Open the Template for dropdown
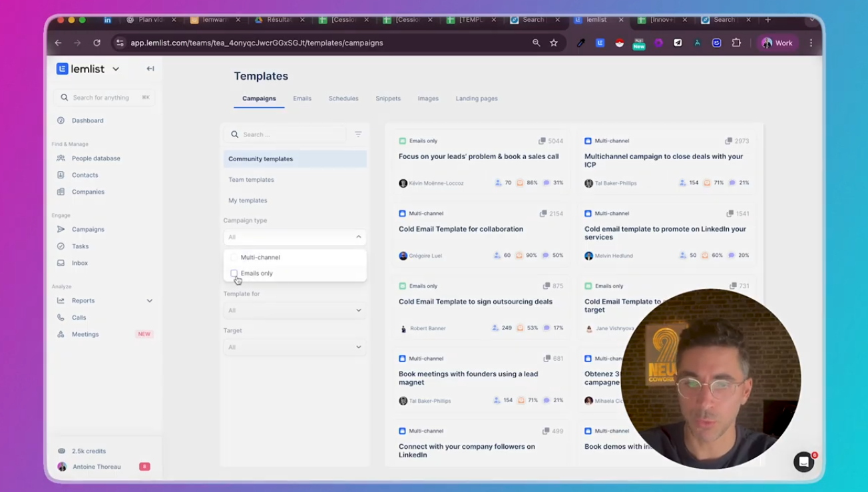 click(x=295, y=310)
